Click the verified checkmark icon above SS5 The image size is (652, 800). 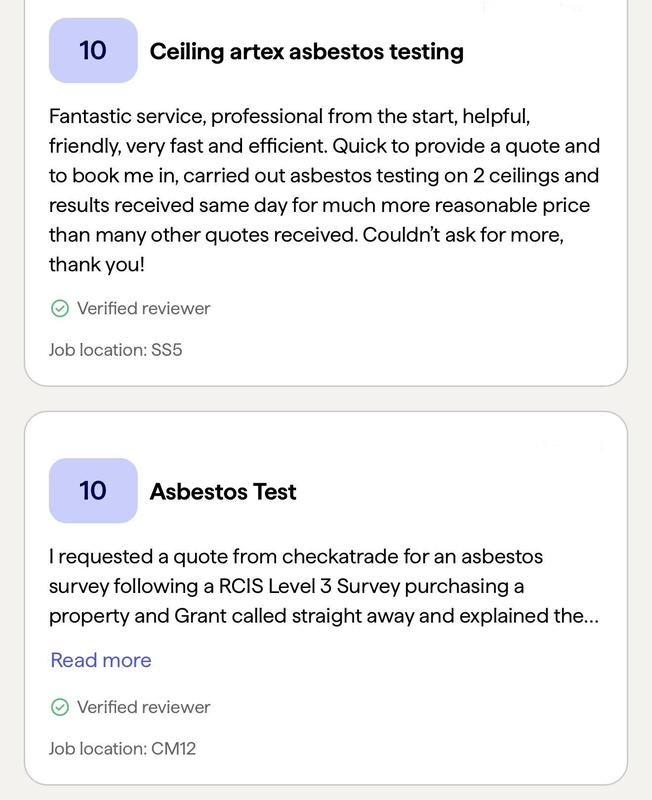click(x=59, y=309)
